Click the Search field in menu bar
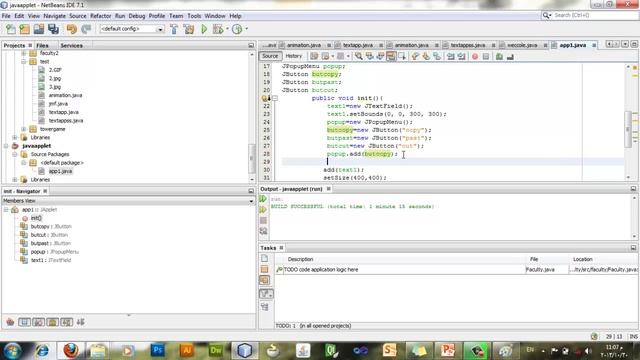 [x=589, y=15]
